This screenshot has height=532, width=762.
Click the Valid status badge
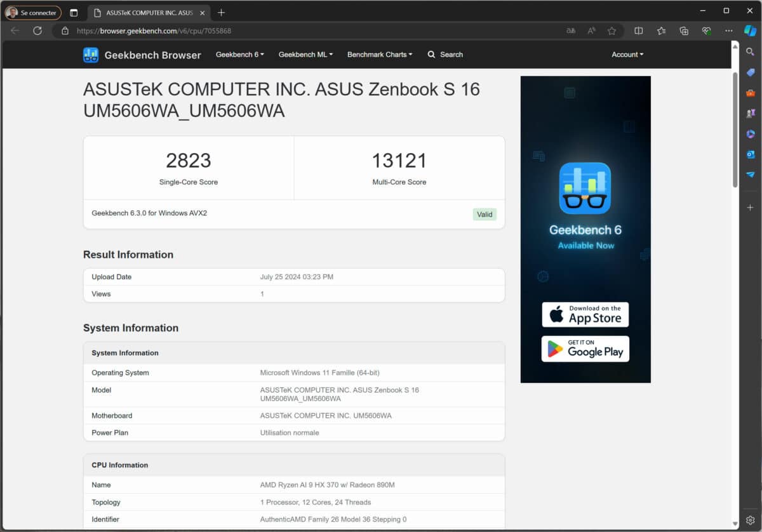pos(485,215)
